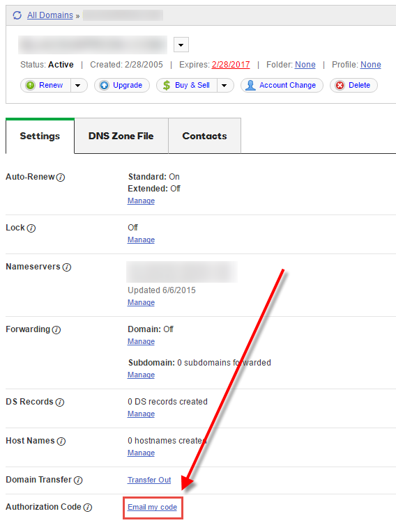Click the 'Extended: Off' text

pyautogui.click(x=154, y=189)
